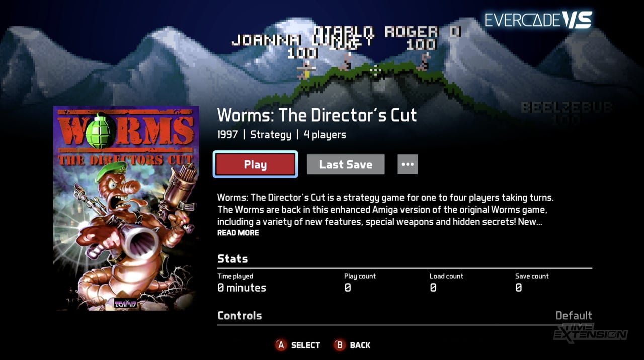
Task: Click the Evercade VS logo
Action: (538, 20)
